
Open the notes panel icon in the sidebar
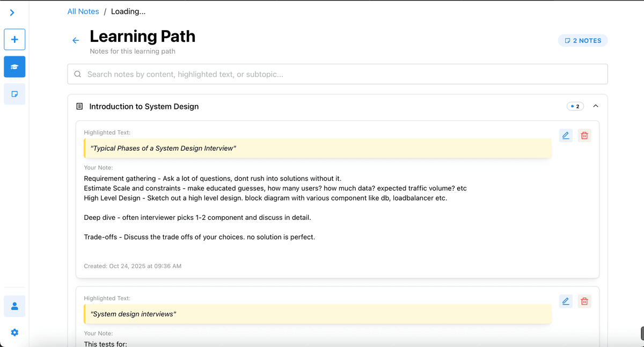(14, 94)
